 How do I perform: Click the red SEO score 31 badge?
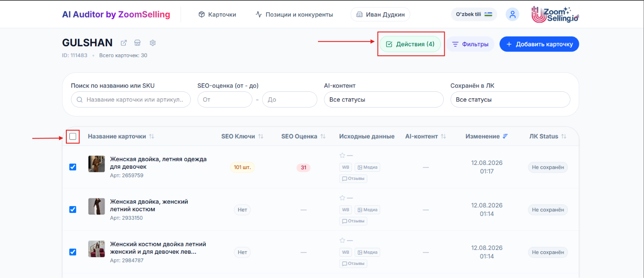(304, 167)
